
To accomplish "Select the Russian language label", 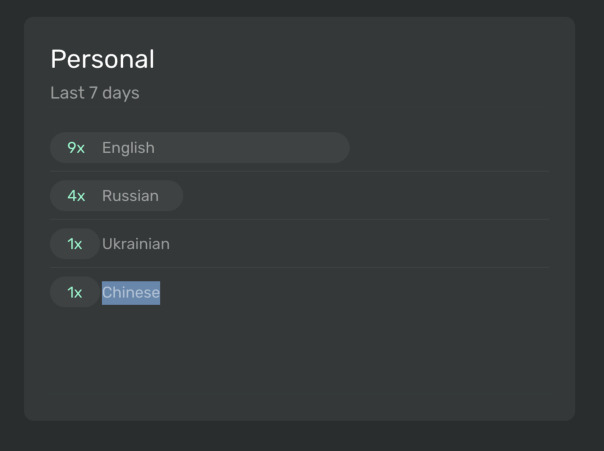I will 130,196.
